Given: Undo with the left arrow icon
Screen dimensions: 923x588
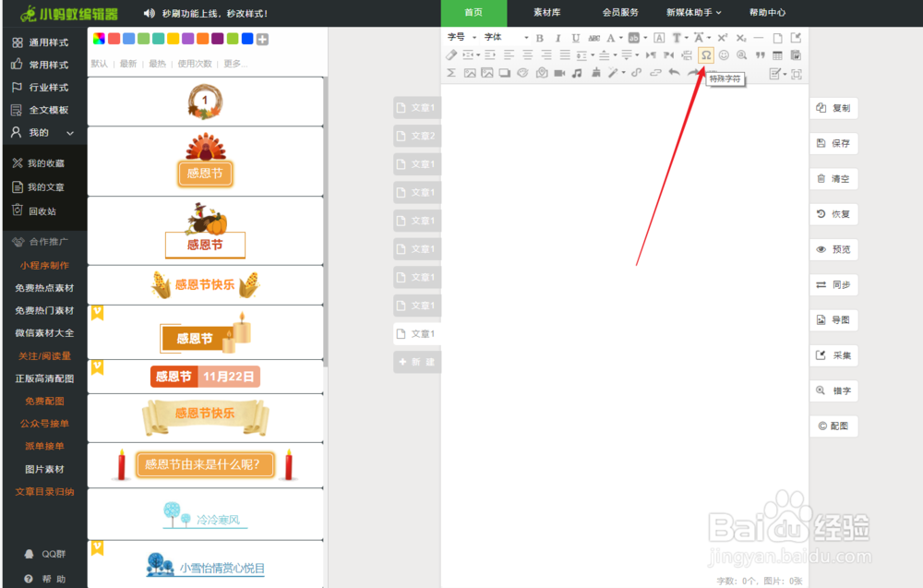Looking at the screenshot, I should coord(673,73).
